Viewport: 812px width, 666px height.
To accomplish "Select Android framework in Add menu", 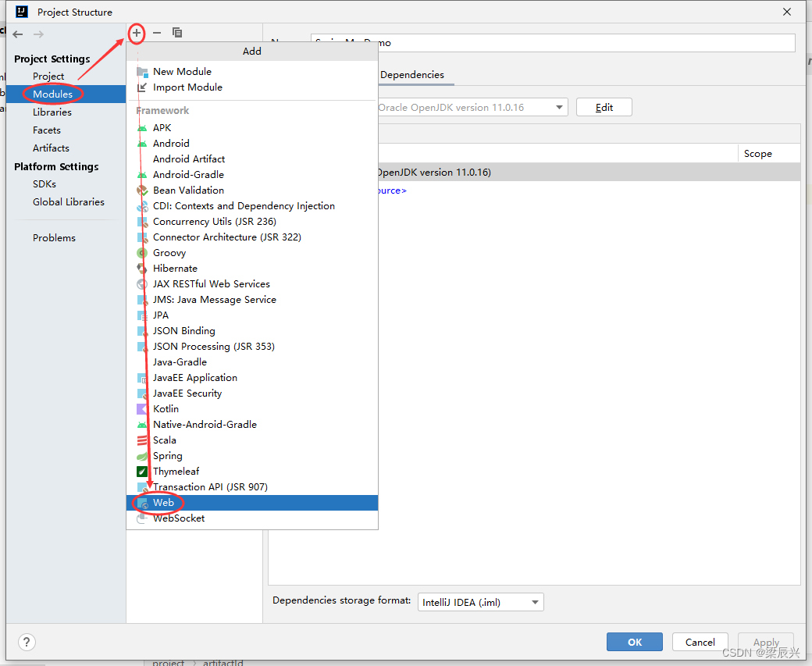I will 252,144.
